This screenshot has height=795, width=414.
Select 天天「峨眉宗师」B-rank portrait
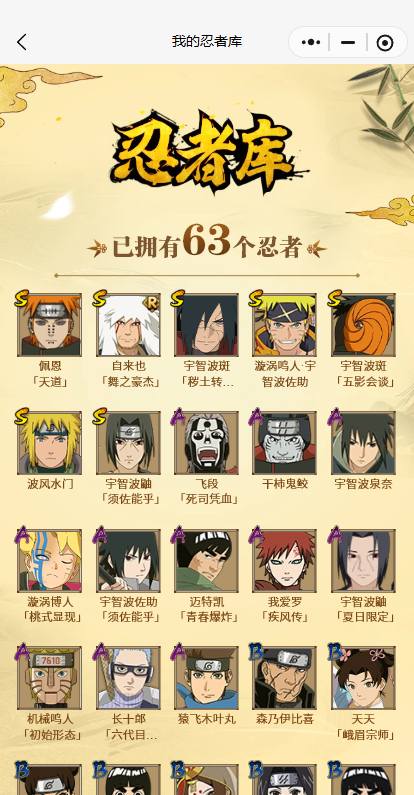[x=363, y=678]
